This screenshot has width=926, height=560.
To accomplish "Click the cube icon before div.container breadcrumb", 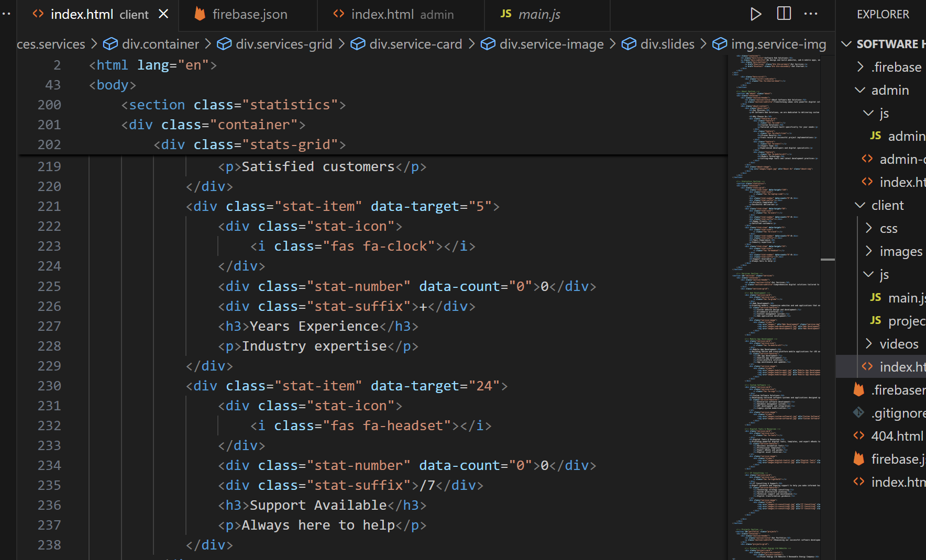I will click(x=111, y=44).
